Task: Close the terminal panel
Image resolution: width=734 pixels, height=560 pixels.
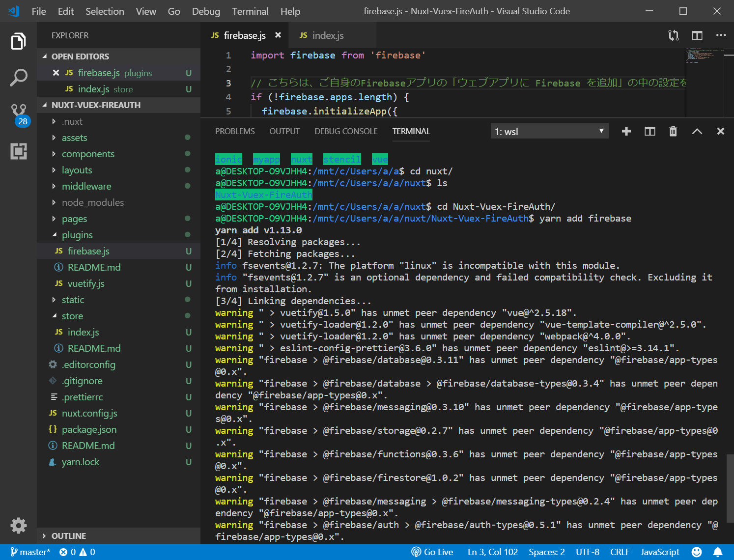Action: 721,131
